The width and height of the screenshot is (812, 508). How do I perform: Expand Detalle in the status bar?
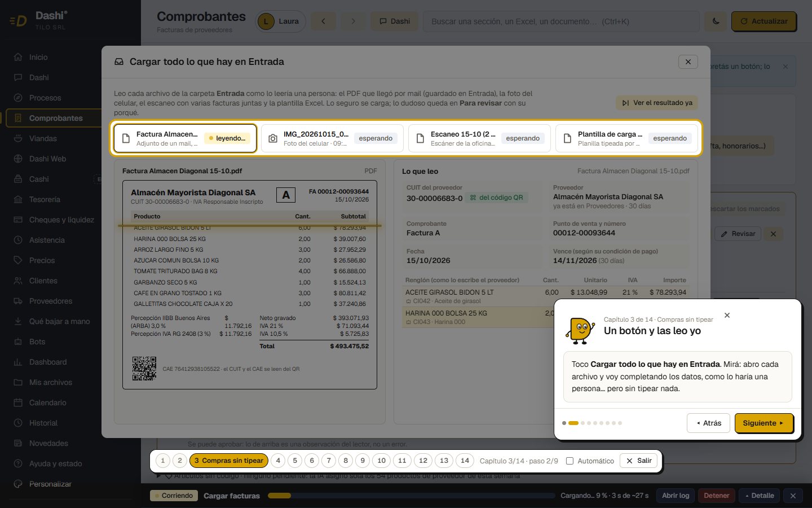click(759, 496)
